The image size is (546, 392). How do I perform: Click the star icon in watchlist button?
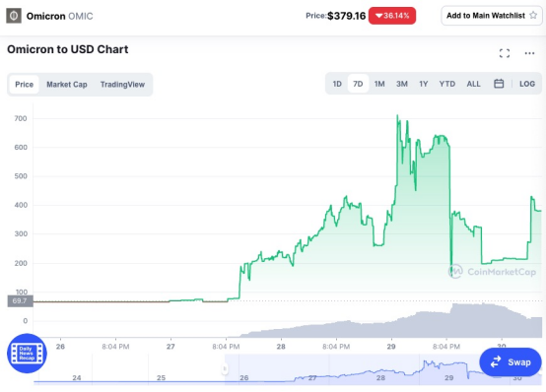pos(533,16)
